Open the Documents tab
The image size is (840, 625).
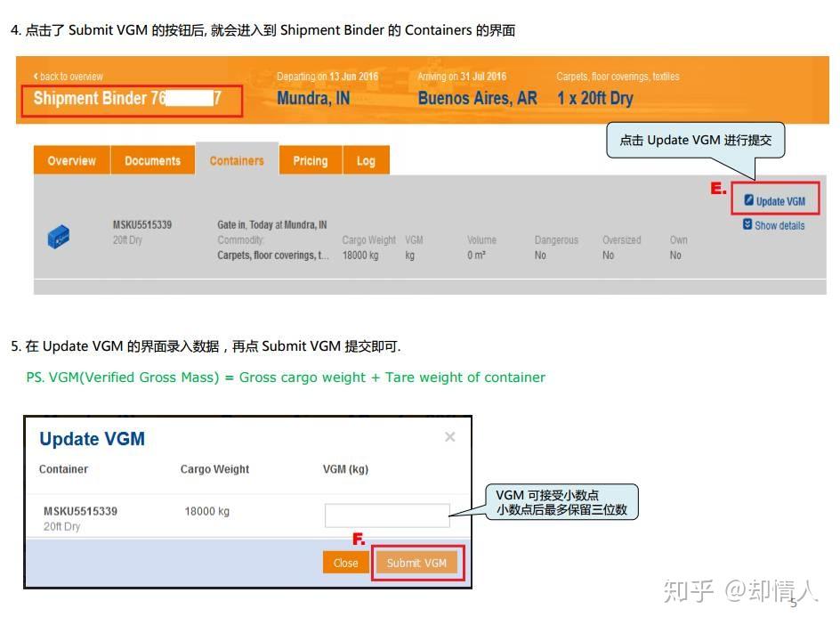[152, 160]
